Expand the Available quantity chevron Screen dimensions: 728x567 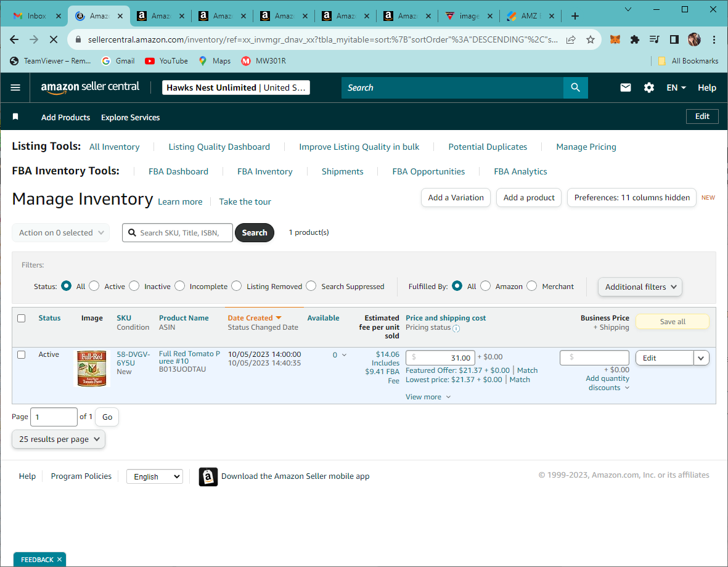[x=344, y=355]
